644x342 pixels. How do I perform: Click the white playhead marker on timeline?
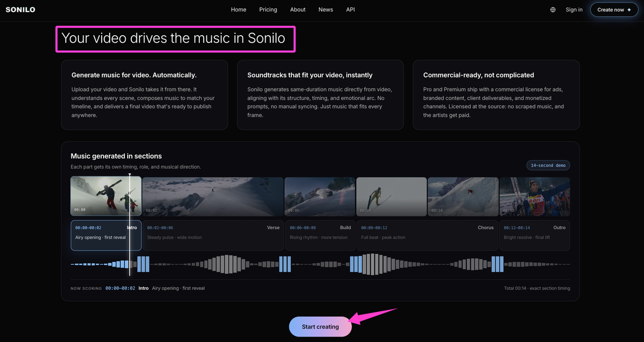pyautogui.click(x=130, y=224)
